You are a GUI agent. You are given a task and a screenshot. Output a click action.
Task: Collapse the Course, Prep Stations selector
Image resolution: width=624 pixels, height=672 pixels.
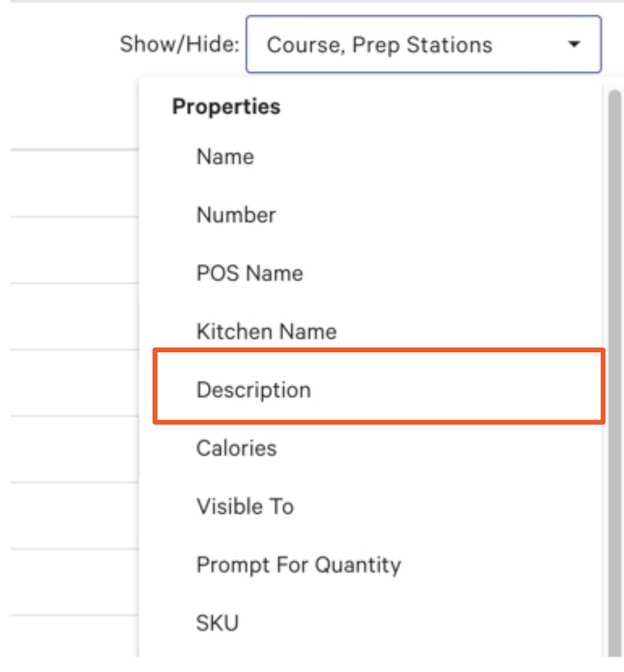[x=574, y=45]
